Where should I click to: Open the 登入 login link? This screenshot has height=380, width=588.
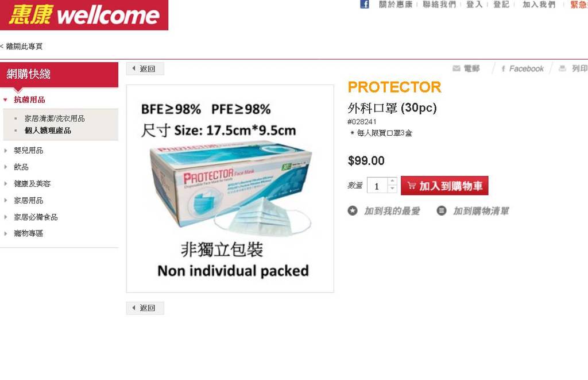474,5
